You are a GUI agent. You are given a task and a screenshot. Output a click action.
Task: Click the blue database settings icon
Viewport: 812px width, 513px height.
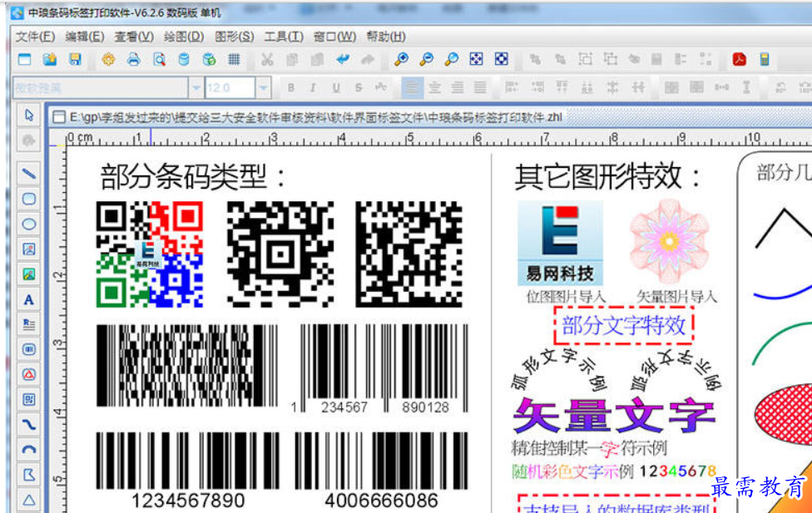coord(184,60)
